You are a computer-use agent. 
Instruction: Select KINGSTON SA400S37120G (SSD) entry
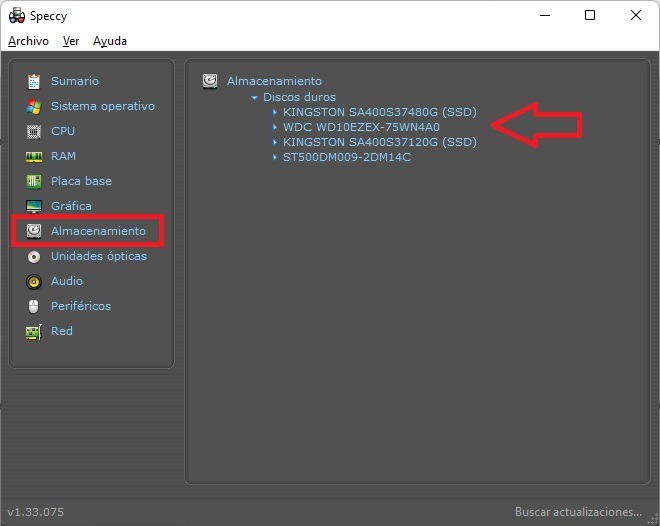pos(380,142)
